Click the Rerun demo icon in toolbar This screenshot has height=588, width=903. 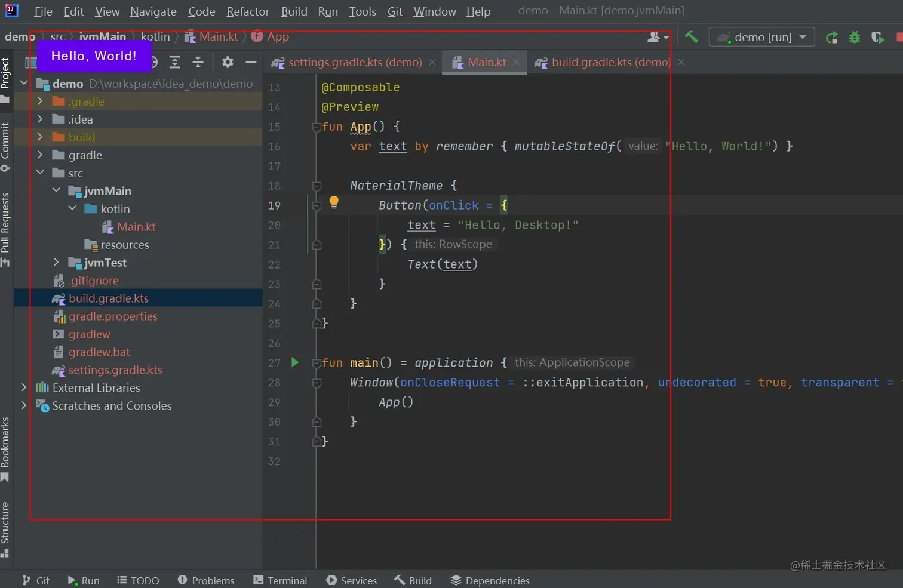[831, 38]
